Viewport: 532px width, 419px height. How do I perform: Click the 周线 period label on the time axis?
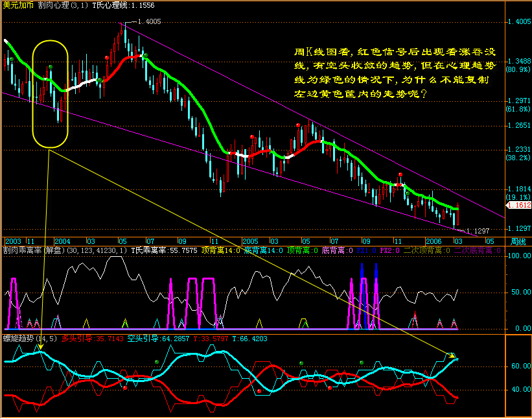pos(519,239)
